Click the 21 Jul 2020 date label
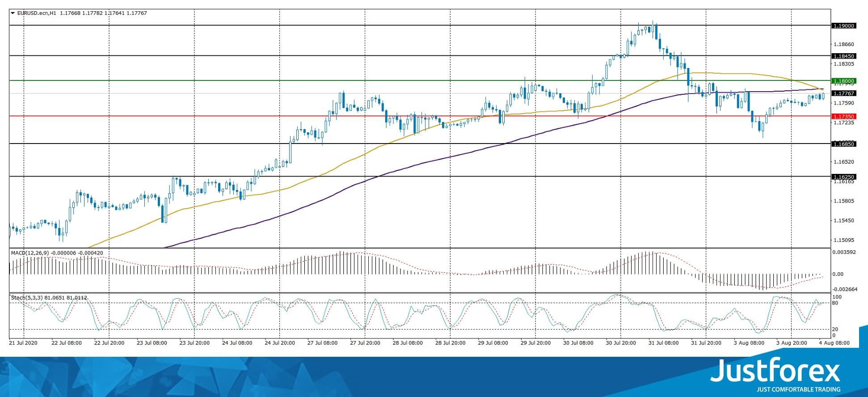The height and width of the screenshot is (397, 868). click(22, 343)
